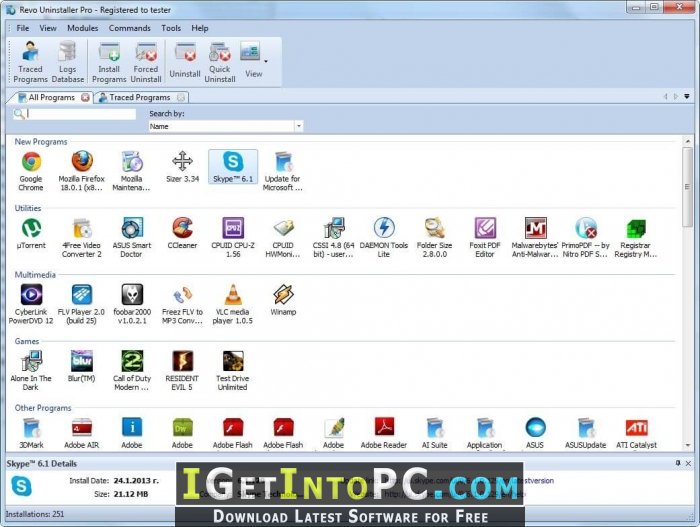Open the Tools menu
Screen dimensions: 700x527
tap(171, 28)
